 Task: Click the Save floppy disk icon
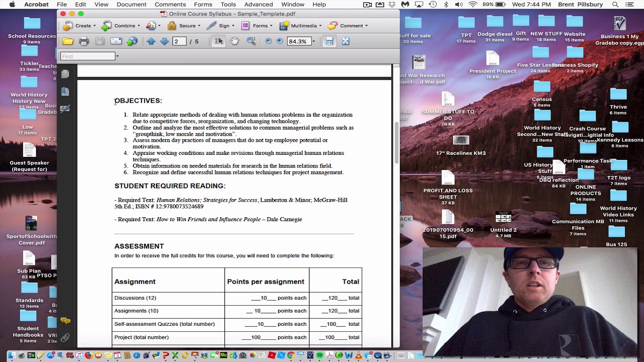[100, 41]
